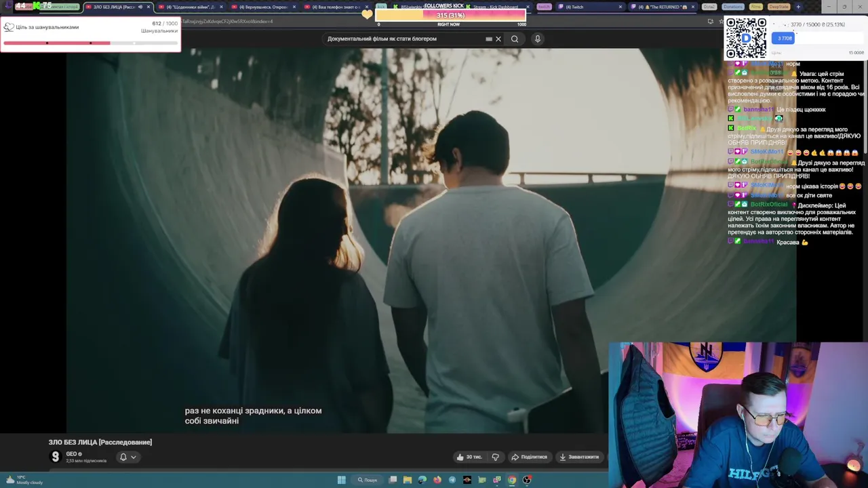Open GEO channel name link
This screenshot has width=868, height=488.
click(x=71, y=454)
